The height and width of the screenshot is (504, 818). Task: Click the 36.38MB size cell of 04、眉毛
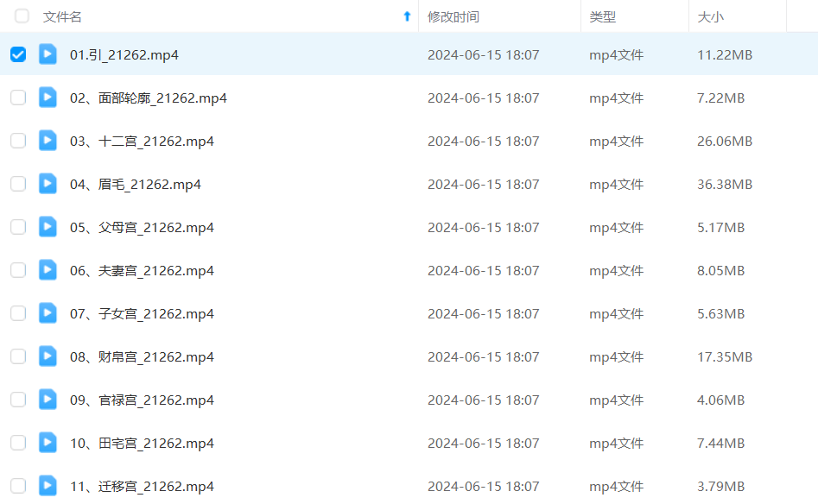pyautogui.click(x=724, y=184)
